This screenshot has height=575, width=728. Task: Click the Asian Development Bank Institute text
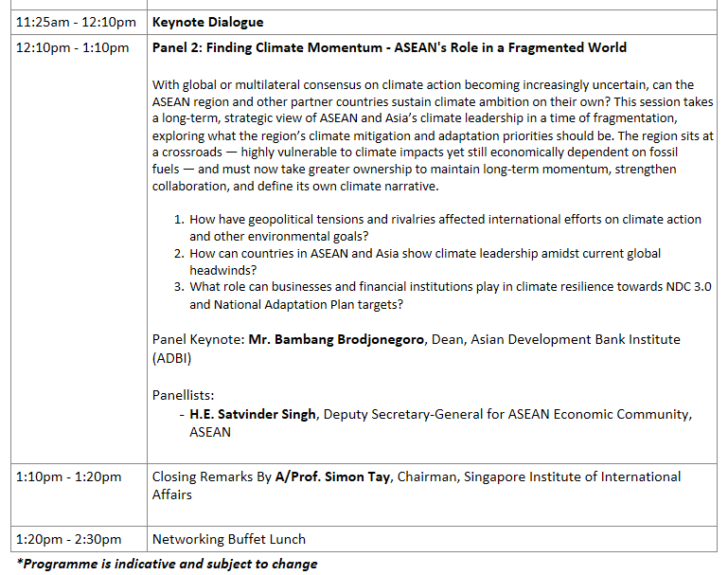click(578, 339)
